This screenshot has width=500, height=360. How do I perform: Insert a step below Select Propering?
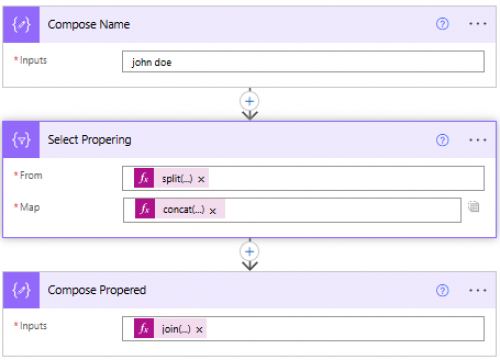(250, 252)
